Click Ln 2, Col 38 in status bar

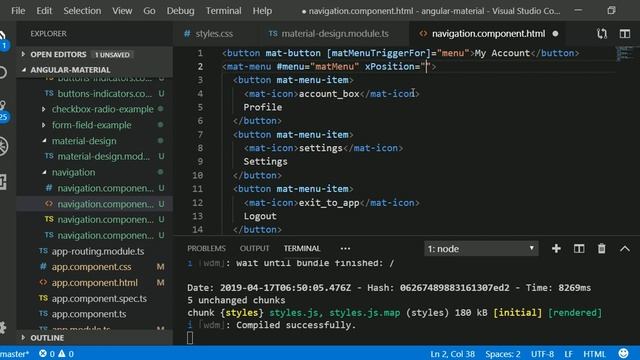tap(452, 353)
